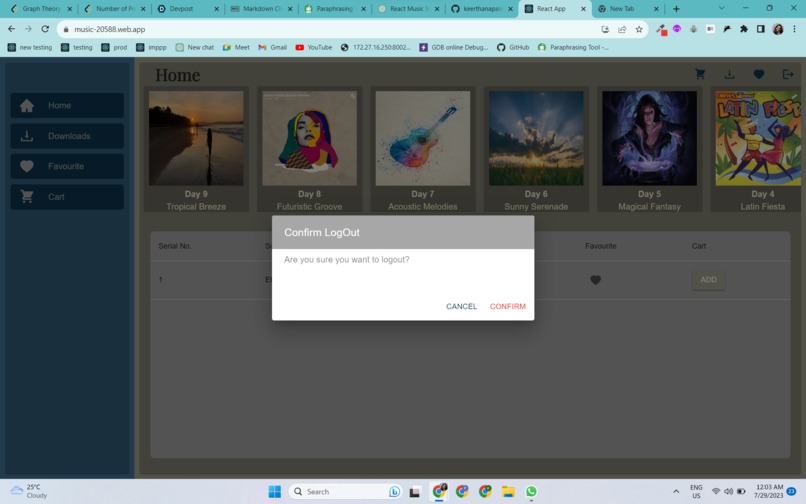Select the Day 7 Acoustic Melodies album
The width and height of the screenshot is (806, 504).
[x=423, y=149]
